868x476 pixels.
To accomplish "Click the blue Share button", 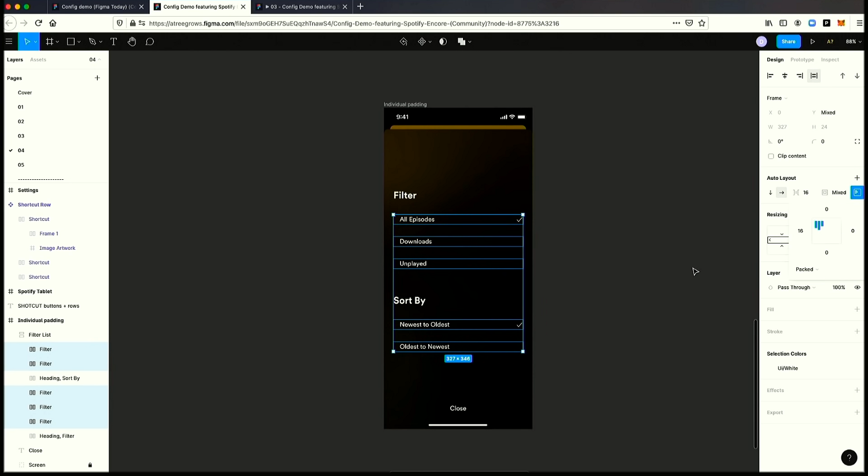I will (788, 42).
